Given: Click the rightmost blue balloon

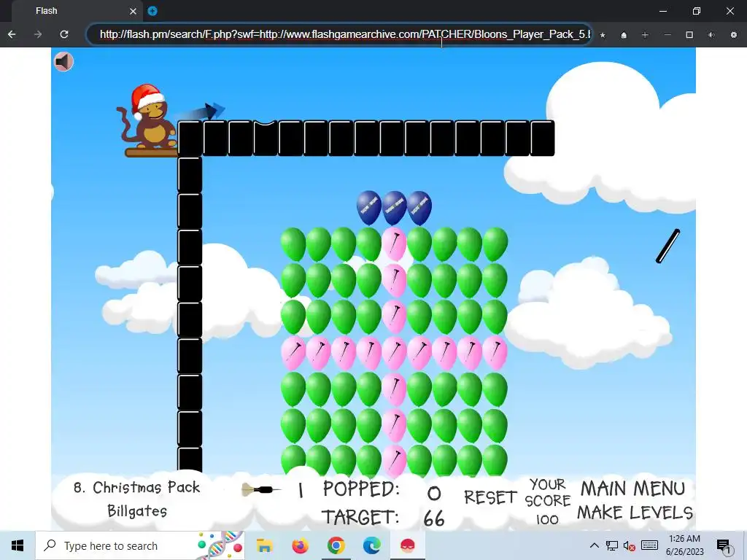Looking at the screenshot, I should (x=419, y=208).
